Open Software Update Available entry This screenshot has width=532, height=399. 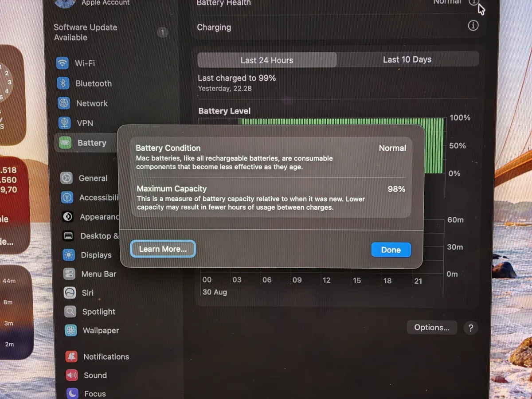click(86, 32)
